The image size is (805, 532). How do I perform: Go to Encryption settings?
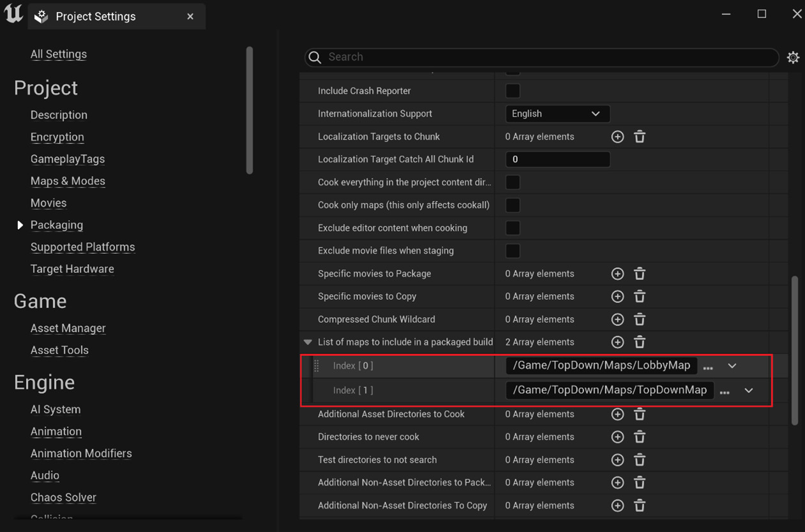click(x=57, y=137)
